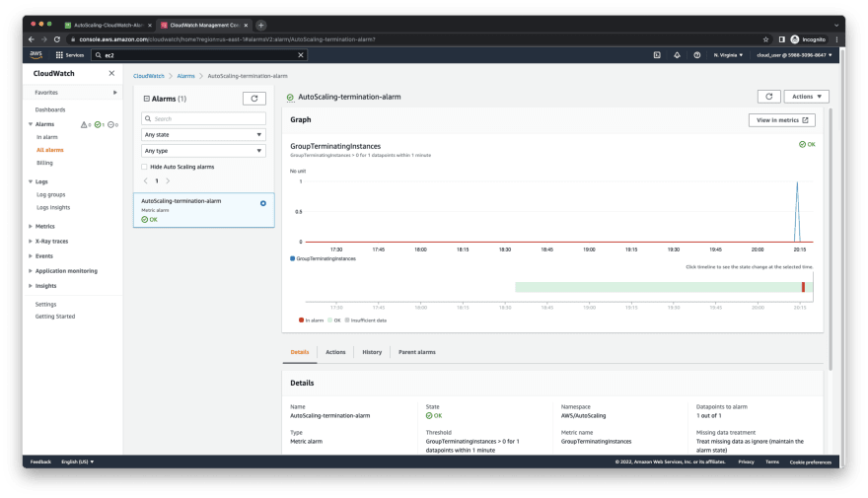Screen dimensions: 868x498
Task: Click the red In alarm timeline marker
Action: (x=803, y=287)
